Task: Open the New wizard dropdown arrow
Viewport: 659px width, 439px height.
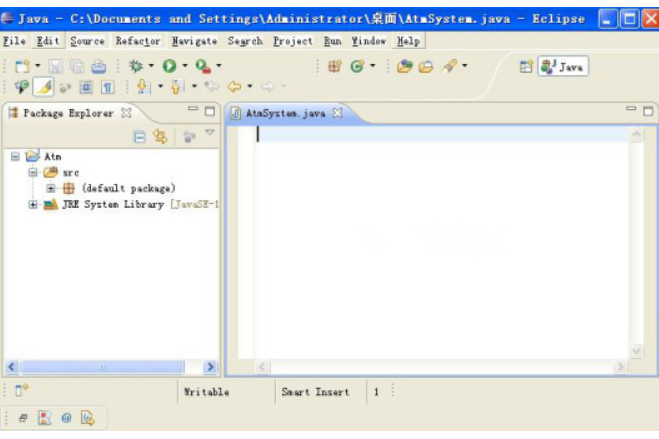Action: point(37,66)
